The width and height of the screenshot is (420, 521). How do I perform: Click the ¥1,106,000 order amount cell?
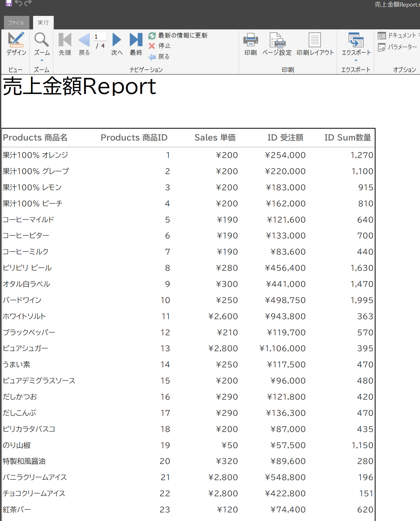click(282, 348)
